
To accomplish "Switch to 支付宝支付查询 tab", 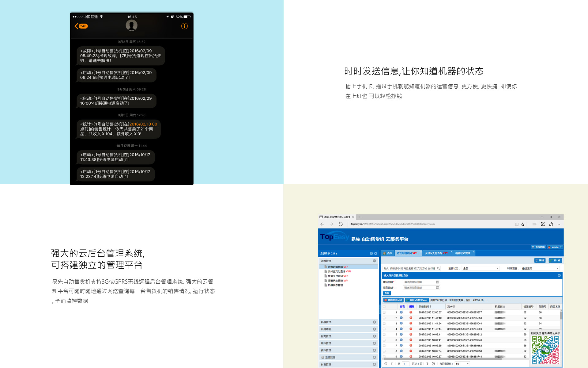I will tap(436, 253).
